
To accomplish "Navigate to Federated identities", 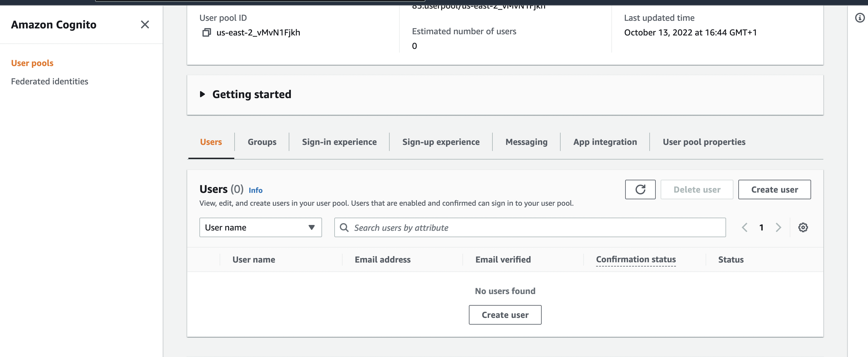I will (x=50, y=81).
